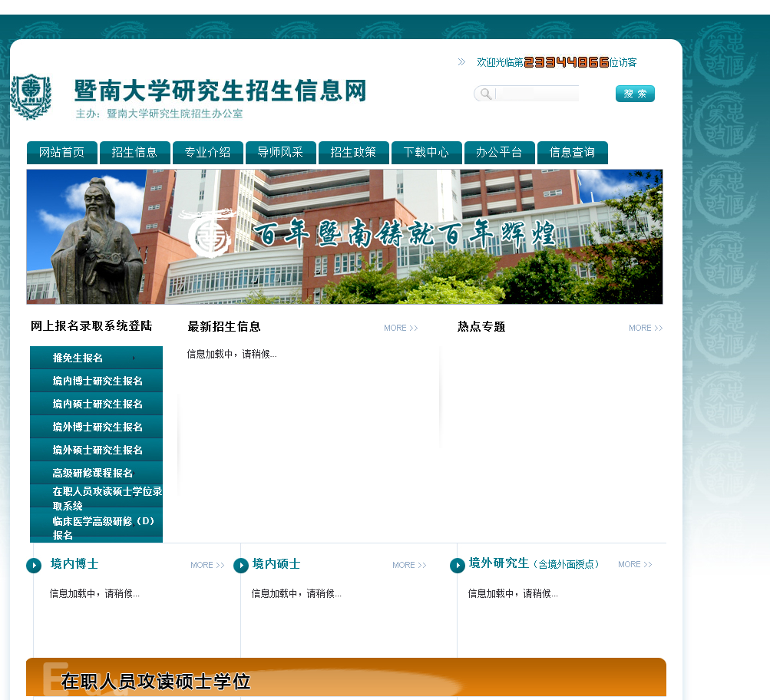Click the magnifier icon in the search box

pos(485,94)
